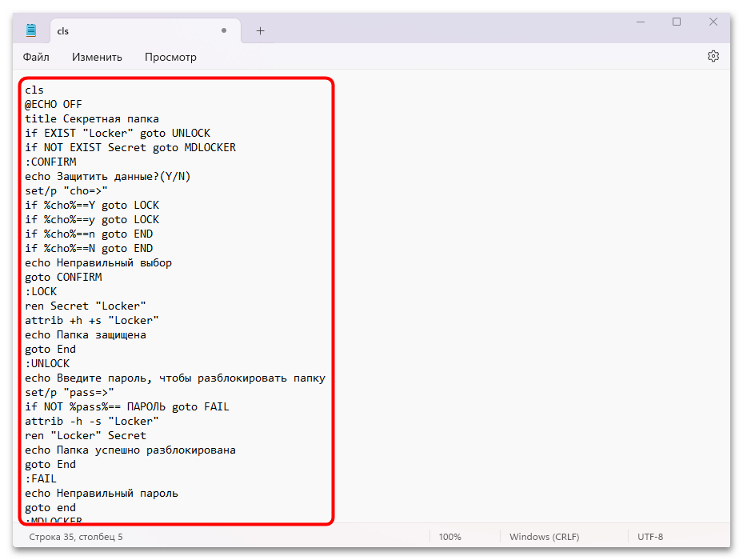Screen dimensions: 743x560
Task: Click the :CONFIRM label line in text
Action: (x=50, y=162)
